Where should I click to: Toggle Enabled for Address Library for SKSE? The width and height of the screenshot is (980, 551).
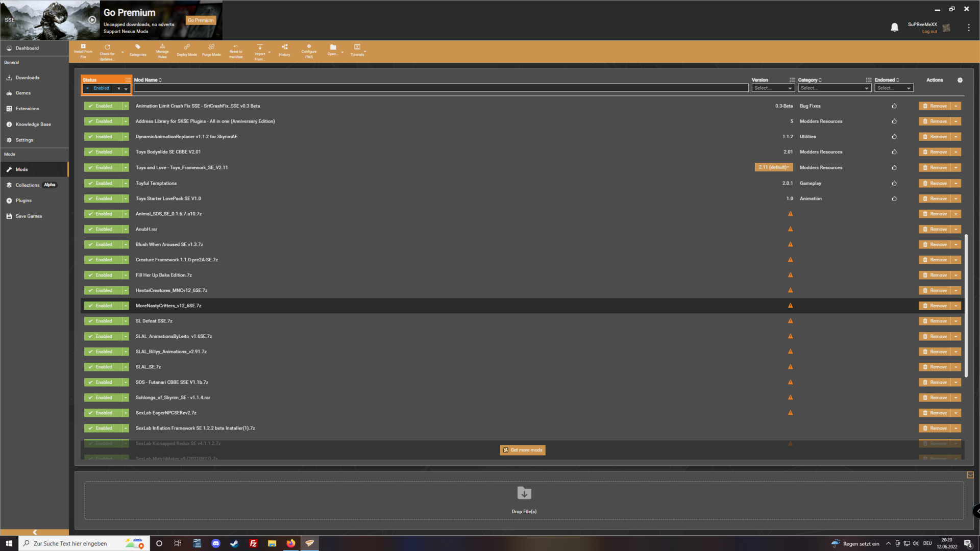point(103,121)
